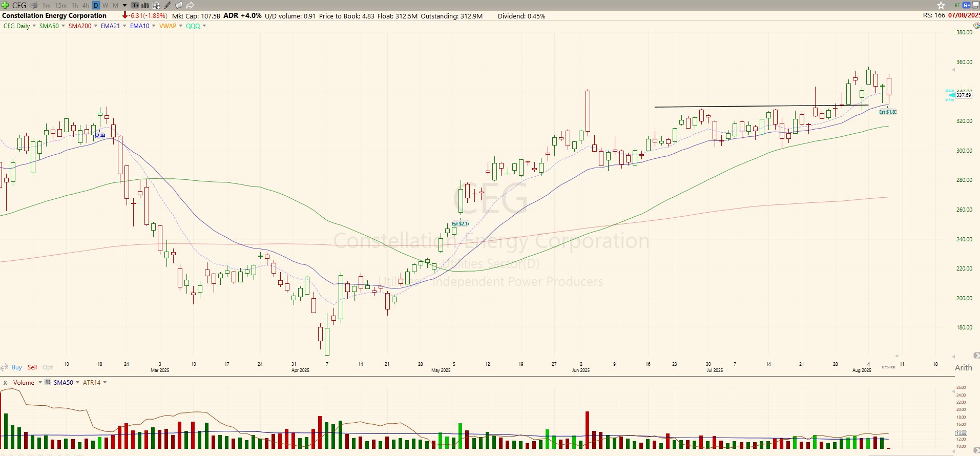The image size is (980, 456).
Task: Click the add-indicator grid icon
Action: 156,6
